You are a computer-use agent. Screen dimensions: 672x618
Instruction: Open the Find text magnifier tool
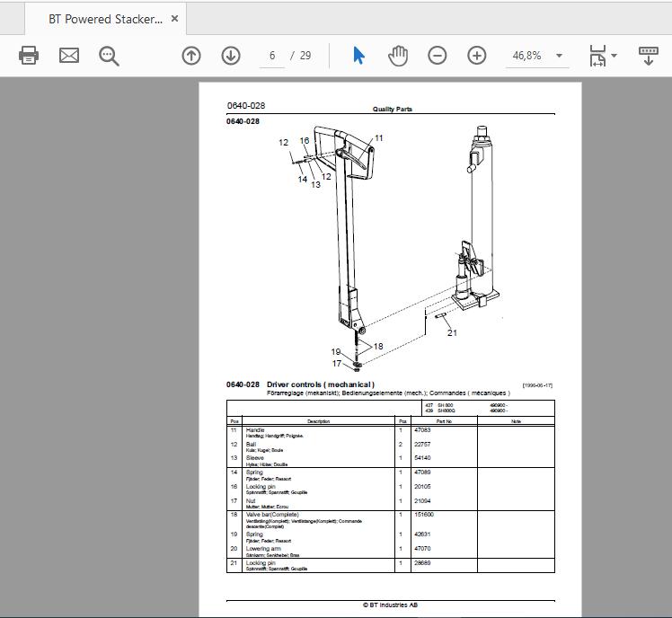[x=109, y=57]
